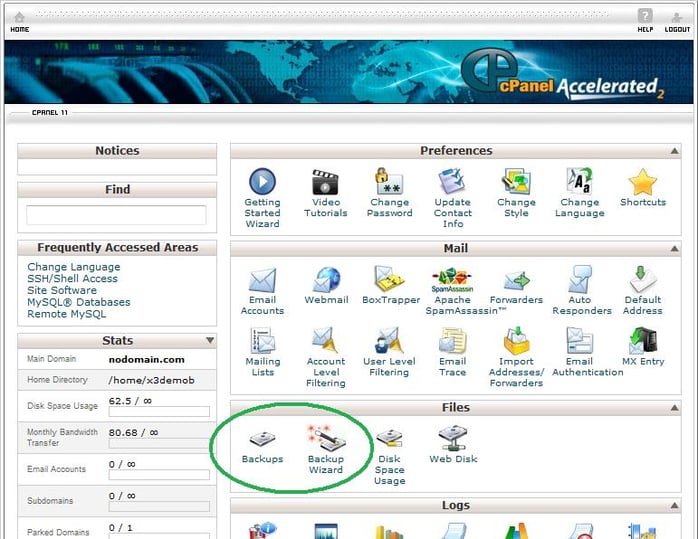This screenshot has width=698, height=539.
Task: Open the Site Software link
Action: point(62,290)
